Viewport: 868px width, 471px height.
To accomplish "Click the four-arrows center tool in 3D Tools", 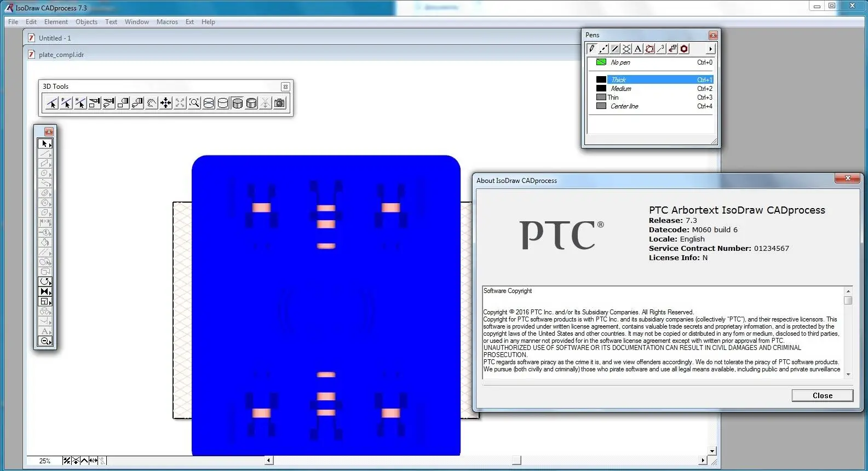I will tap(165, 103).
